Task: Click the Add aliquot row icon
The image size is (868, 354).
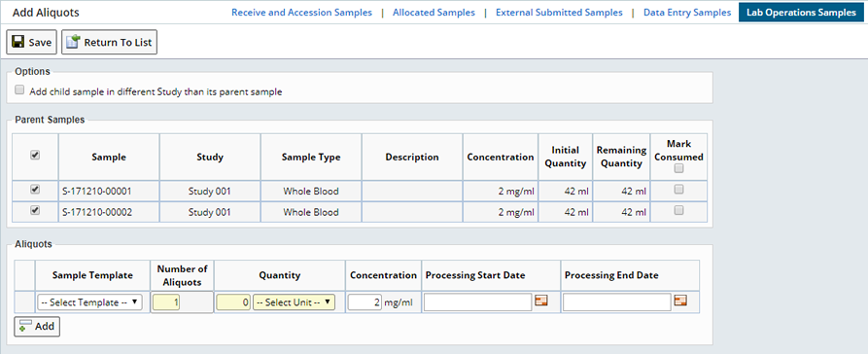Action: 25,326
